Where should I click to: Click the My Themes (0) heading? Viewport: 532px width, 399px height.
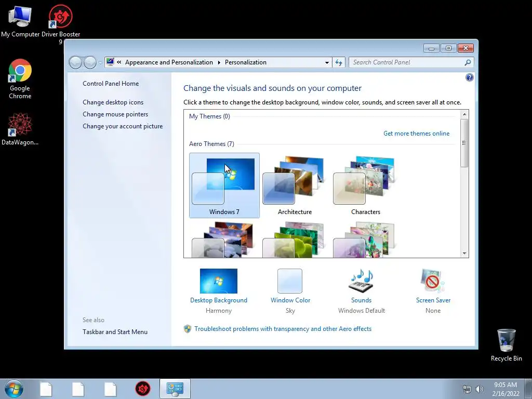tap(209, 116)
